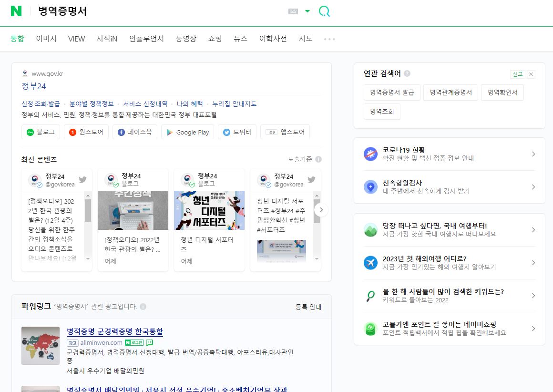Screen dimensions: 553x392
Task: Select the 뉴스 tab
Action: pyautogui.click(x=241, y=39)
